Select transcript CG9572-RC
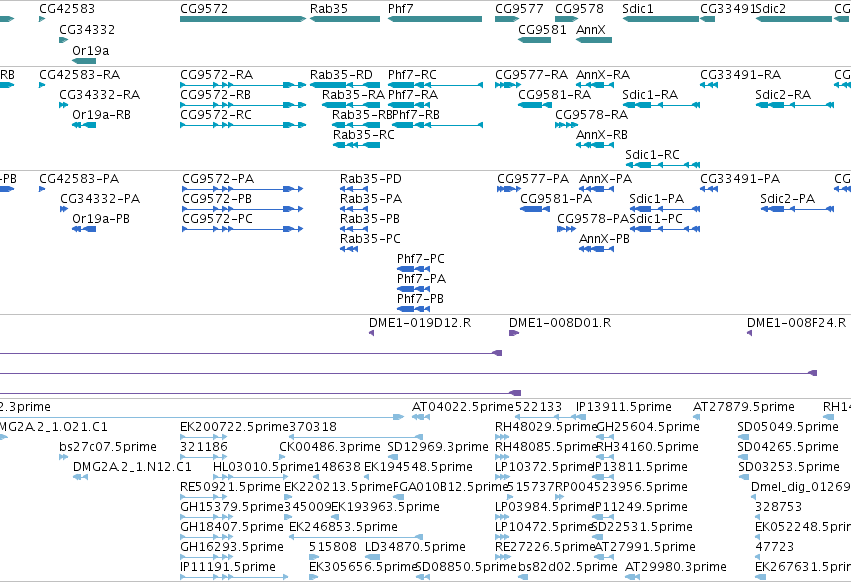 (216, 115)
